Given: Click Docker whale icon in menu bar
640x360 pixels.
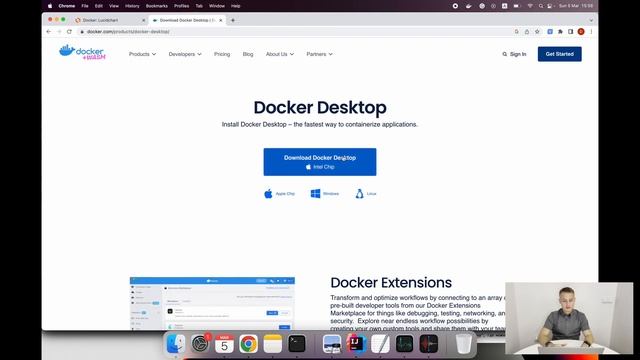Looking at the screenshot, I should (469, 6).
